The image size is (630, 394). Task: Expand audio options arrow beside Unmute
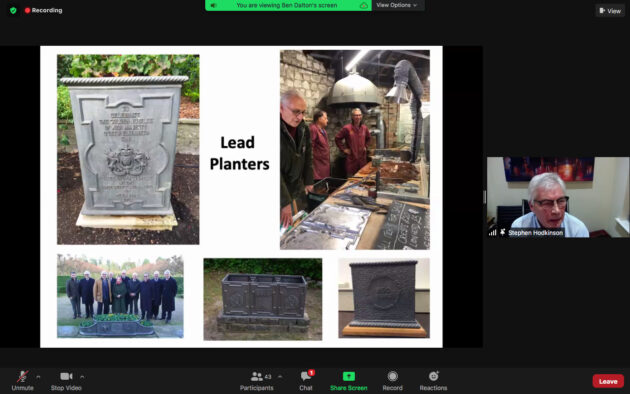[x=38, y=377]
